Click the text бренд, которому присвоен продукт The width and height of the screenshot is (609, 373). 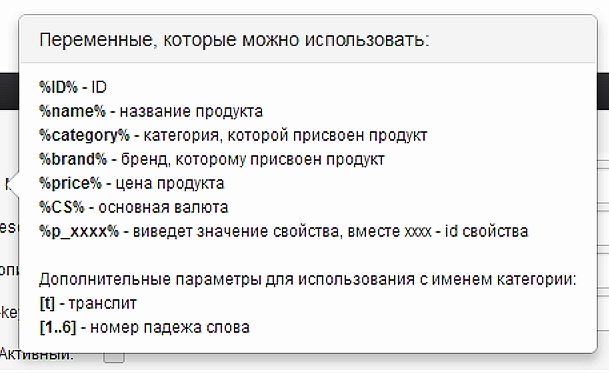pos(253,160)
